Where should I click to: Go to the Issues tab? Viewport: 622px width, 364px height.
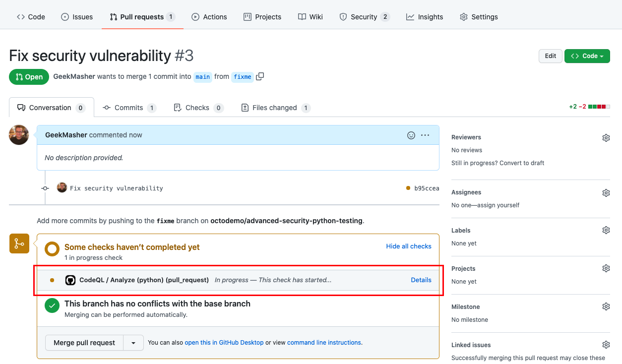[x=77, y=17]
